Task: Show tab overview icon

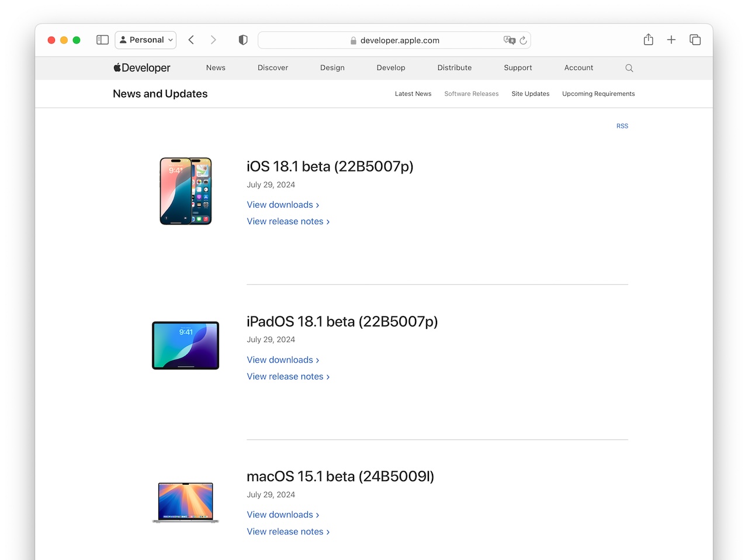Action: pyautogui.click(x=695, y=40)
